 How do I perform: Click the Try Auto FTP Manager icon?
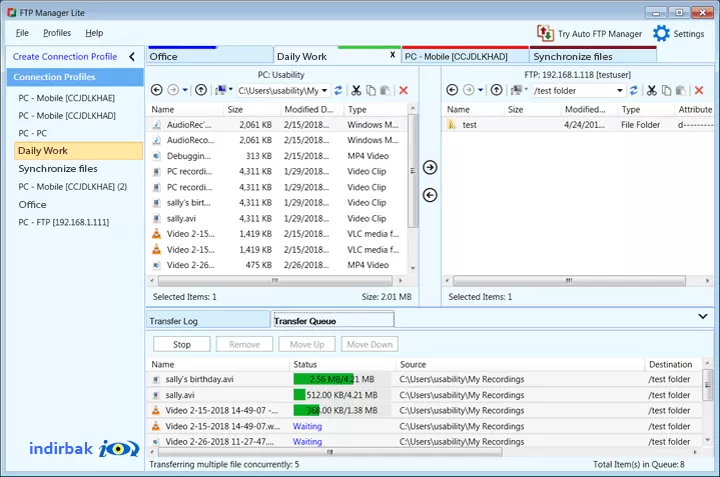pyautogui.click(x=545, y=33)
